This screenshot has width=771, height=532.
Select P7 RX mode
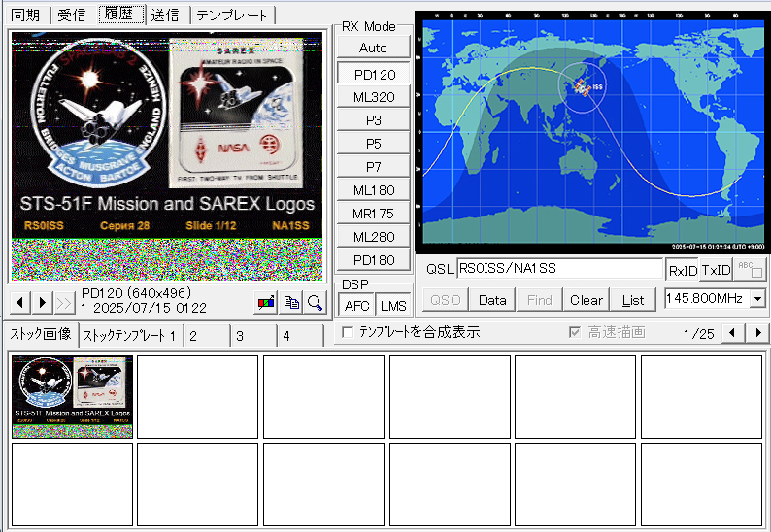[373, 167]
